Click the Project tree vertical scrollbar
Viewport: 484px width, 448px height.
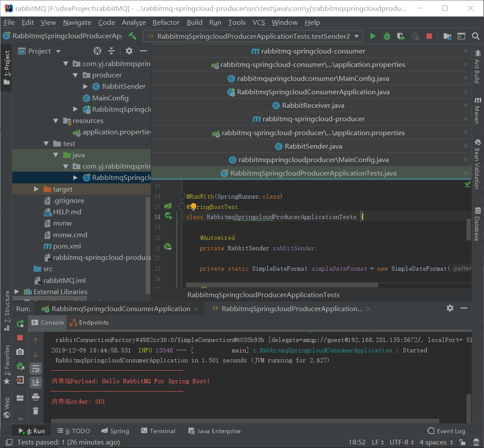pyautogui.click(x=148, y=246)
